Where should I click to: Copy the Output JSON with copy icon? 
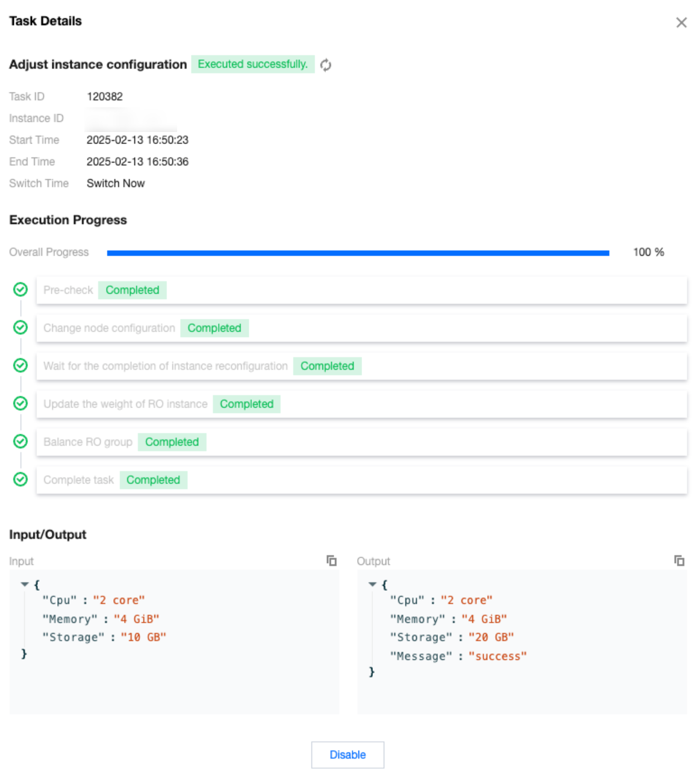[679, 561]
